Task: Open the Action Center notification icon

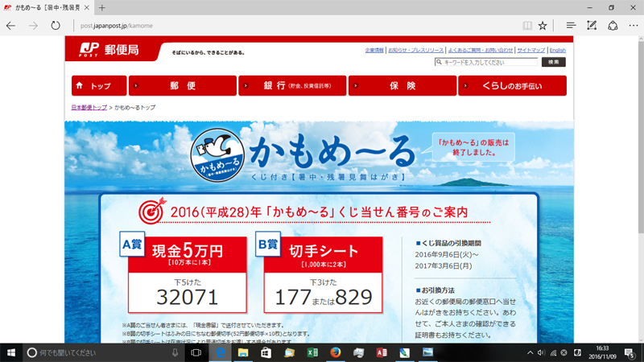Action: point(629,352)
